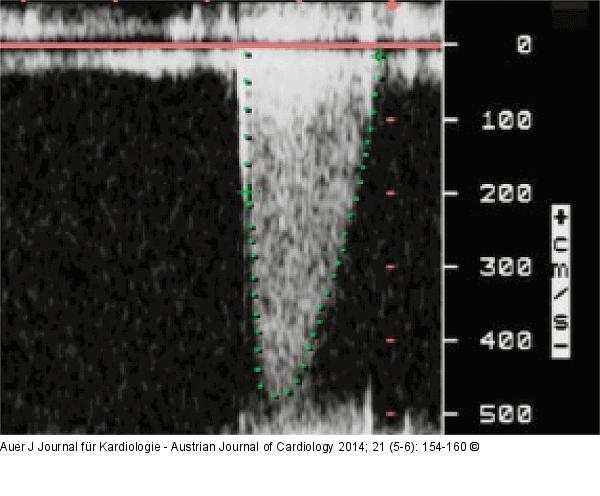Viewport: 600px width, 496px height.
Task: Click the lowest tip of the green dotted trace
Action: [x=278, y=394]
